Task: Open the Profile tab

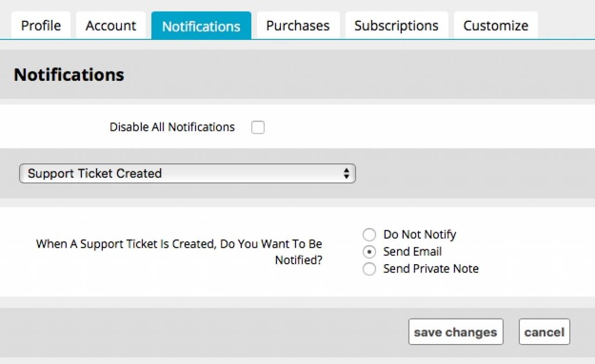Action: [x=41, y=26]
